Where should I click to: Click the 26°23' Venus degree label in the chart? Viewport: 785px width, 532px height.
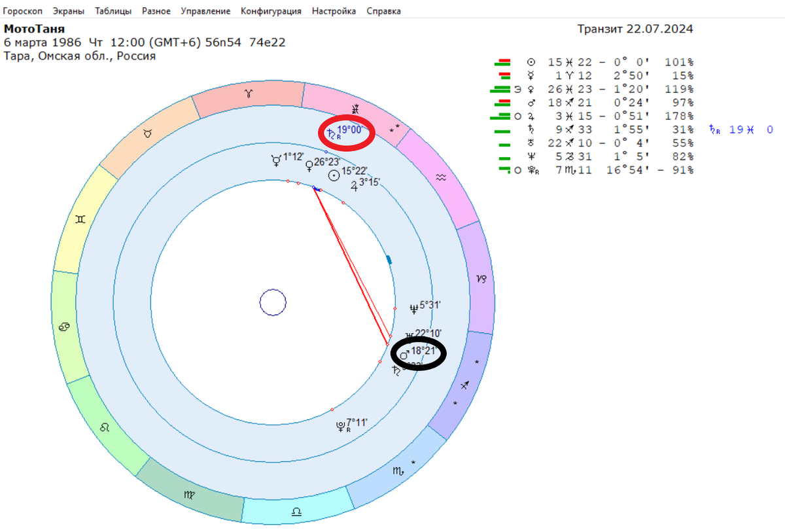coord(328,162)
